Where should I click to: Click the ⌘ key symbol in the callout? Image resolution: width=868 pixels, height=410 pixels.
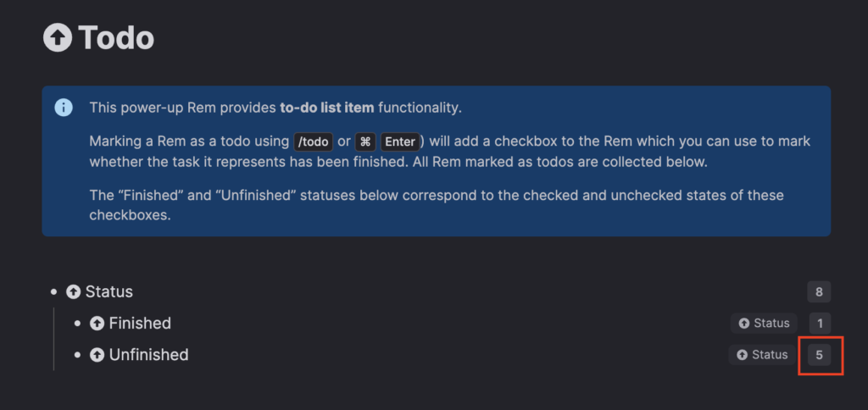pyautogui.click(x=364, y=141)
